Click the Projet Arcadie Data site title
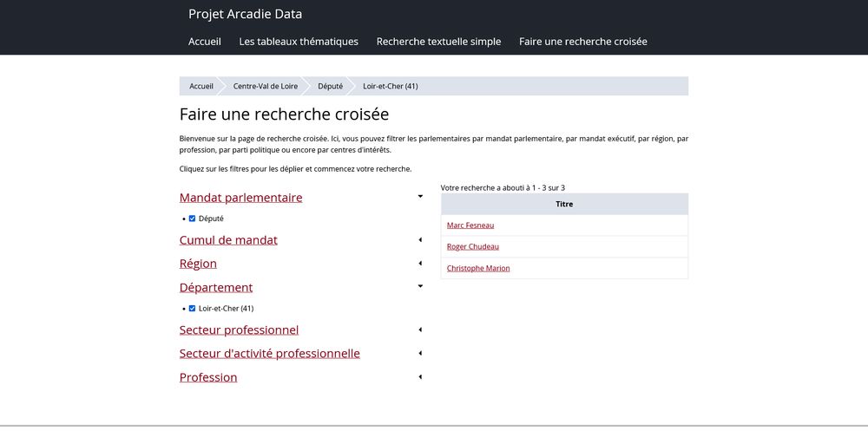This screenshot has width=868, height=431. [245, 14]
